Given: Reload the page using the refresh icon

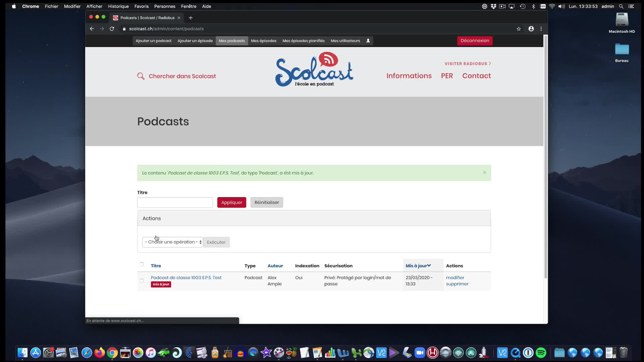Looking at the screenshot, I should pyautogui.click(x=112, y=29).
